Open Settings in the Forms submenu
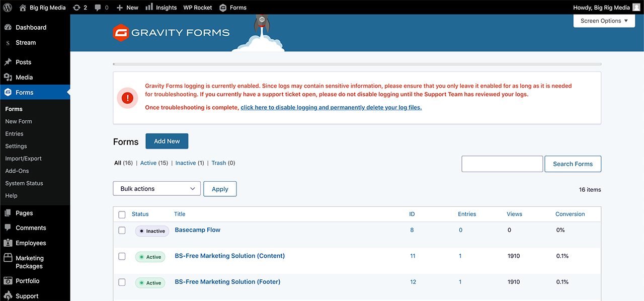This screenshot has width=644, height=301. point(16,146)
